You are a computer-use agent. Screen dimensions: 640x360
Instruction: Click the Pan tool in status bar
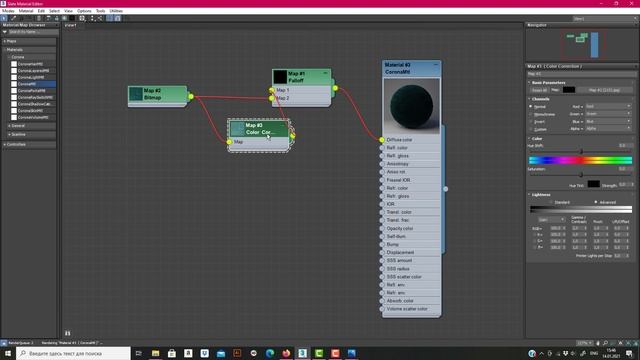tap(598, 343)
